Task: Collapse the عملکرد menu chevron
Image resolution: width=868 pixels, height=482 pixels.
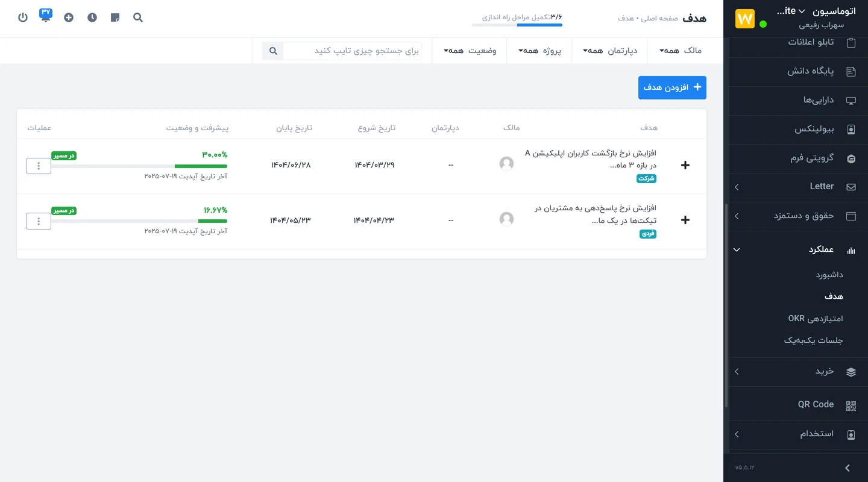Action: point(737,250)
